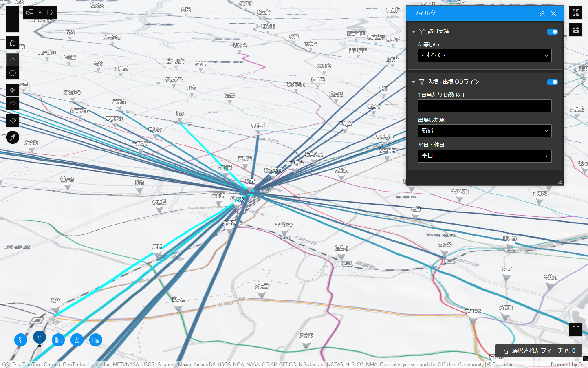Collapse the 訪日実績 filter section
Image resolution: width=588 pixels, height=368 pixels.
point(414,32)
